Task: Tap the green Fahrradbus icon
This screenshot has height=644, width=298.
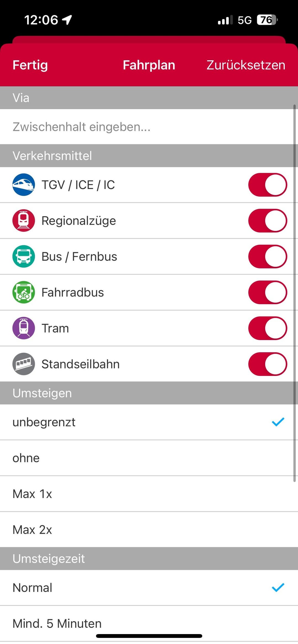Action: pos(24,292)
